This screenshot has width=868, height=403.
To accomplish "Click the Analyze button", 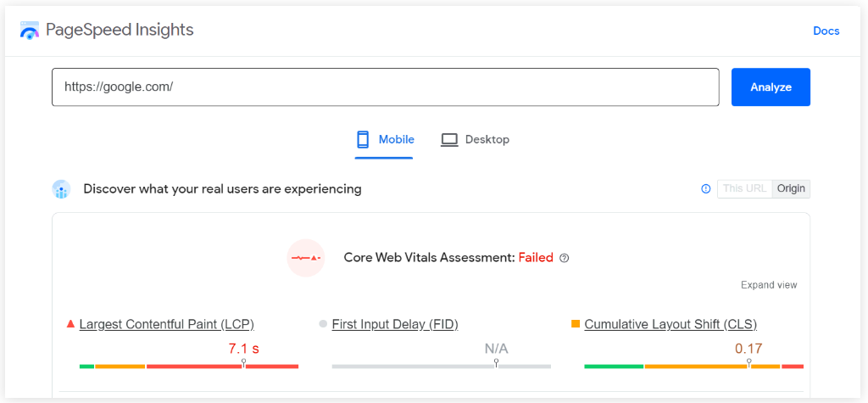I will tap(771, 87).
